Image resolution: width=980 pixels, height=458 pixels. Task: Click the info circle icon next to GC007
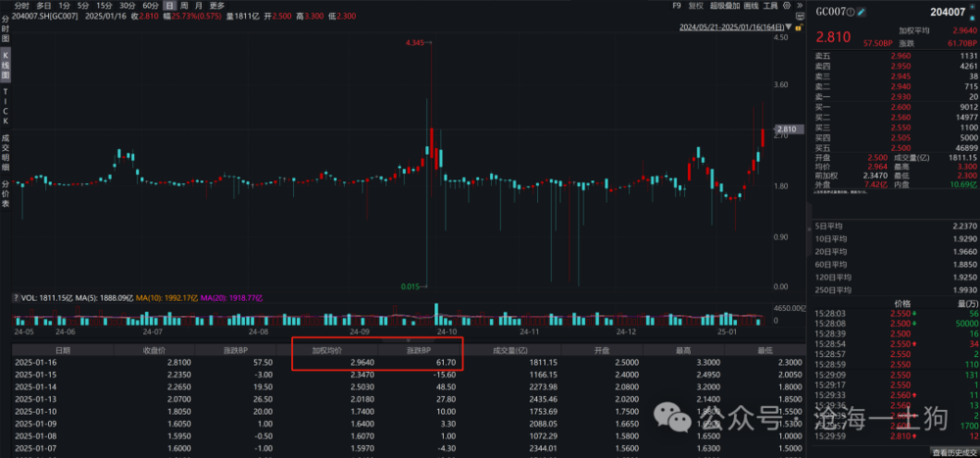(x=850, y=12)
